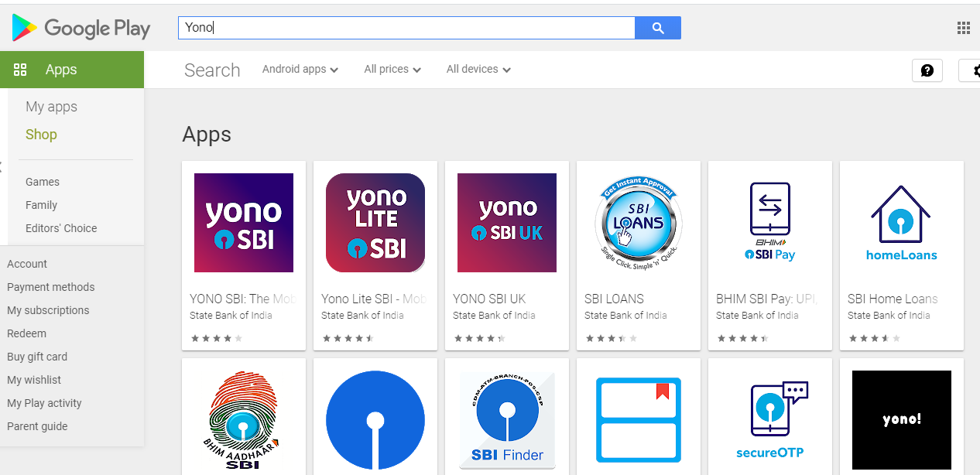
Task: Click the star rating under BHIM SBI Pay
Action: (743, 339)
